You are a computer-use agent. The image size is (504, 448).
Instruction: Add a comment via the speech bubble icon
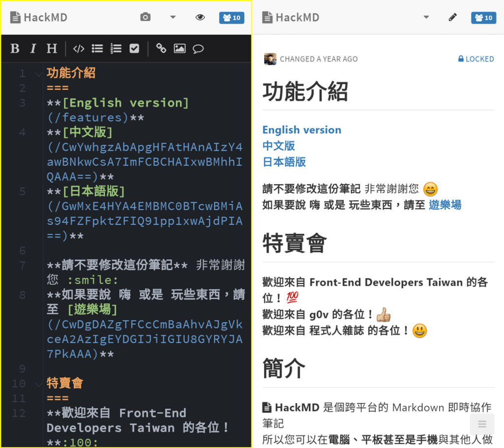tap(198, 48)
